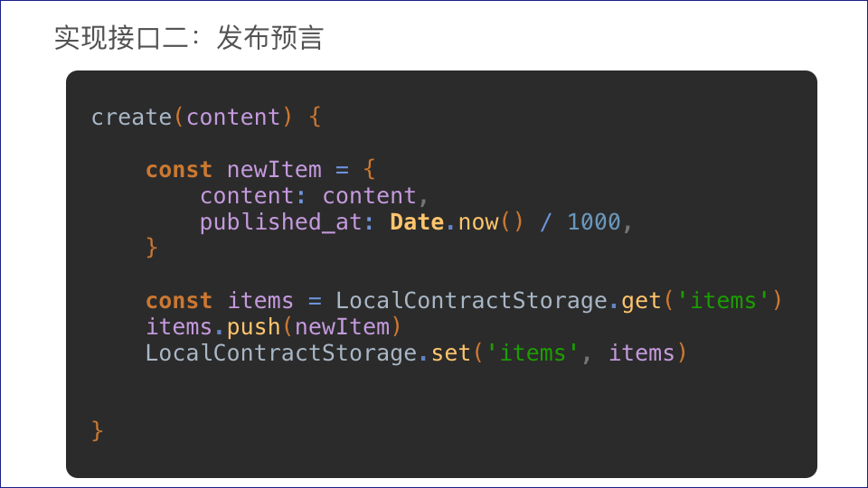Click the "now" method call
Image resolution: width=868 pixels, height=488 pixels.
pos(478,222)
